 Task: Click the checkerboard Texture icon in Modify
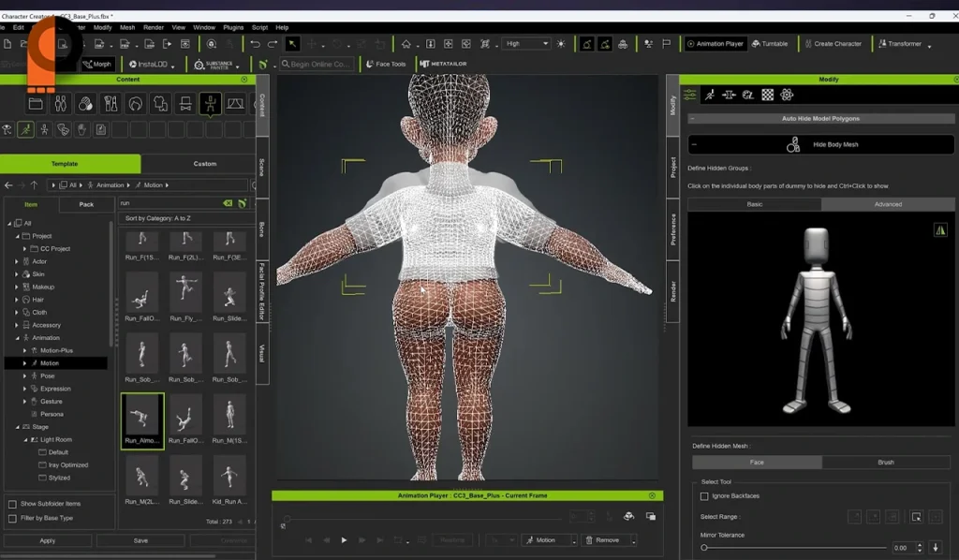(x=767, y=95)
